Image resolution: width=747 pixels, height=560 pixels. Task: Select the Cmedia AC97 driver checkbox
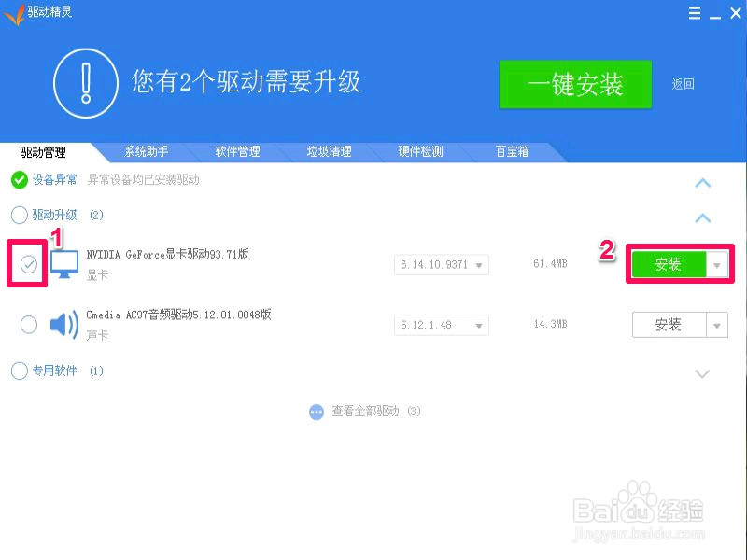click(x=29, y=324)
